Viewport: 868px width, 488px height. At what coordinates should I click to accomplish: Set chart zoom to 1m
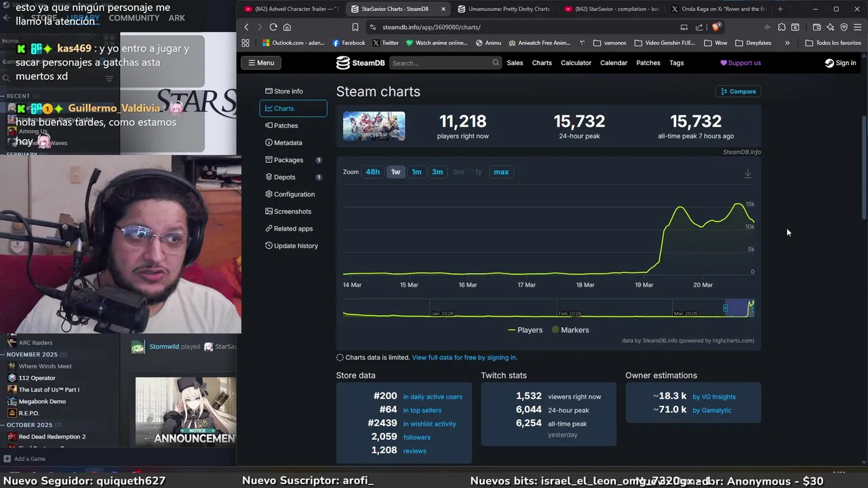click(416, 172)
